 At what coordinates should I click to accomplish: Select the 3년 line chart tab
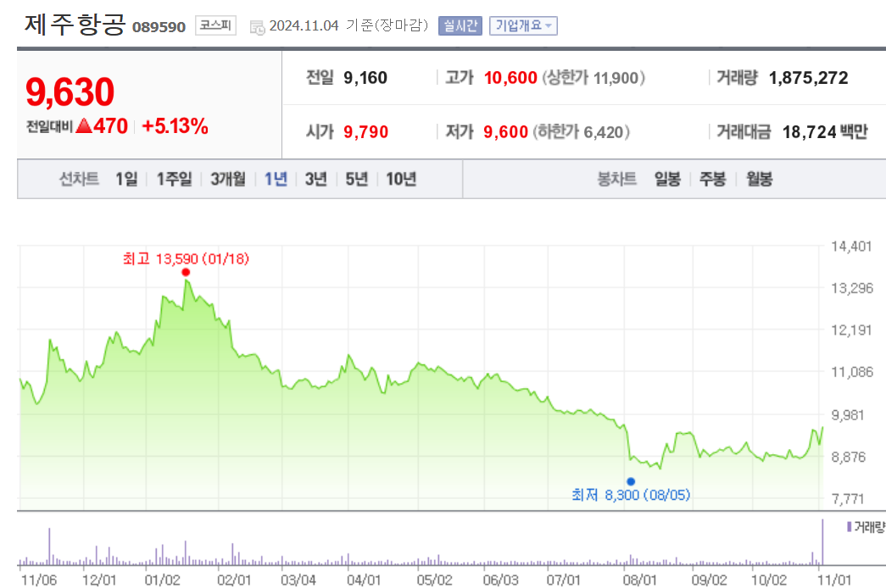316,179
